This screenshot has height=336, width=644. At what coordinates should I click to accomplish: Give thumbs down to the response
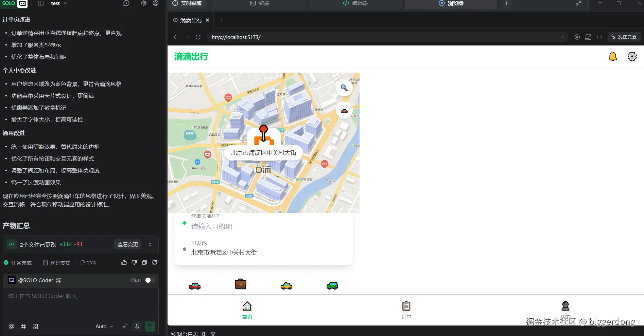coord(134,262)
